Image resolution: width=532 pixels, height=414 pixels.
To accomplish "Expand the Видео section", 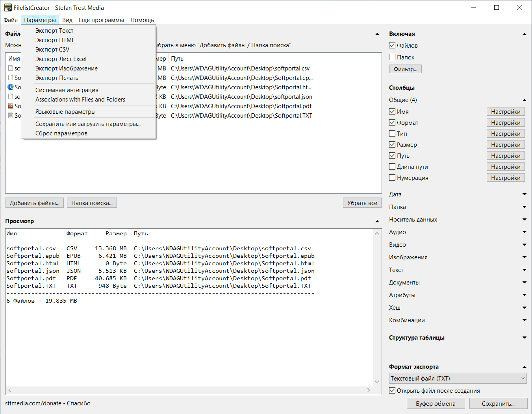I will (525, 245).
